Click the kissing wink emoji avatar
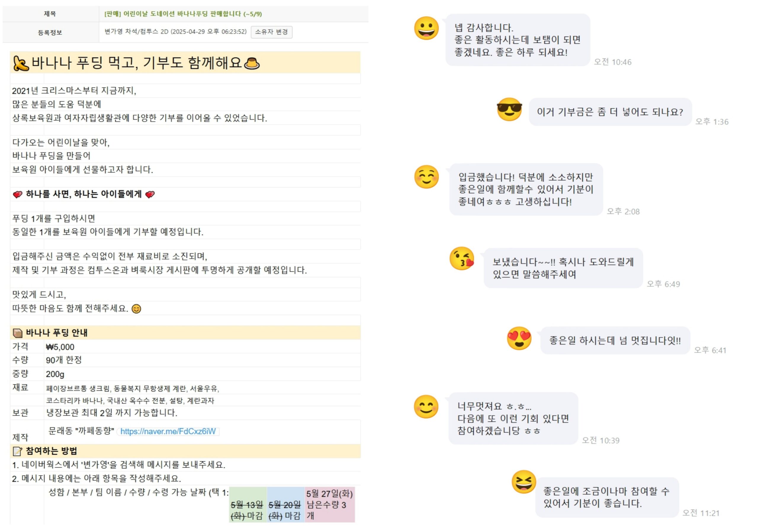Image resolution: width=758 pixels, height=532 pixels. (462, 259)
